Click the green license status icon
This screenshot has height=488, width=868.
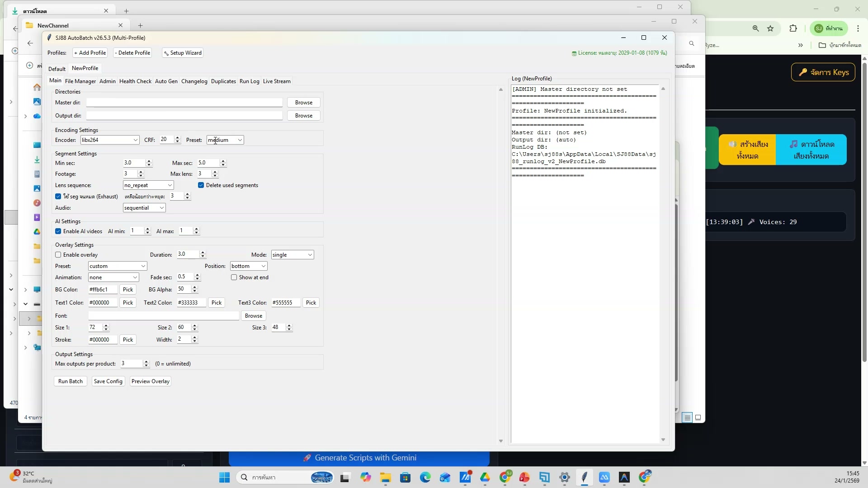[574, 53]
